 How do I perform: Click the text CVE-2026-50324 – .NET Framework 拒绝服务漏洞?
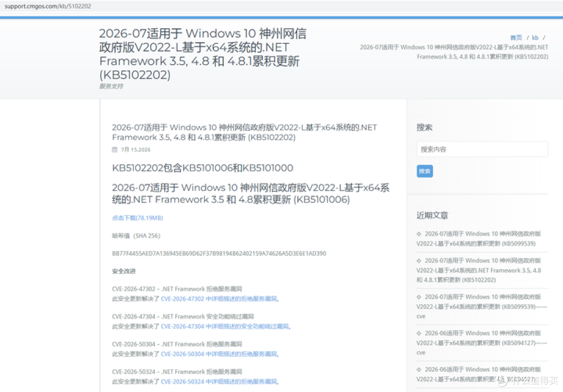(x=177, y=372)
